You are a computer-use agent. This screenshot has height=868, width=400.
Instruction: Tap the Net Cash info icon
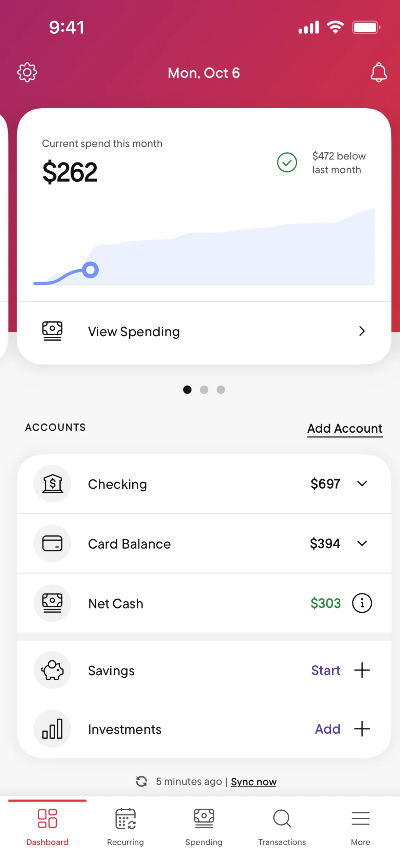point(362,603)
